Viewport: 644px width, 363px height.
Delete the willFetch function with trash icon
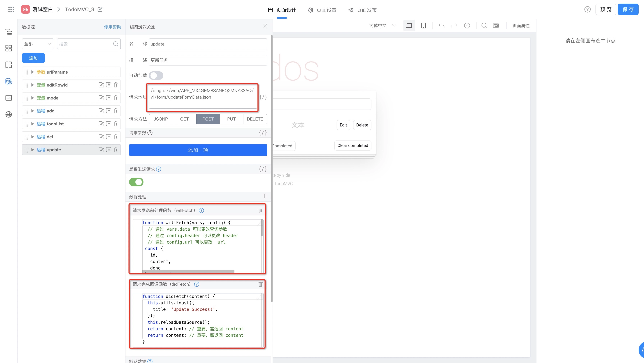pyautogui.click(x=261, y=210)
